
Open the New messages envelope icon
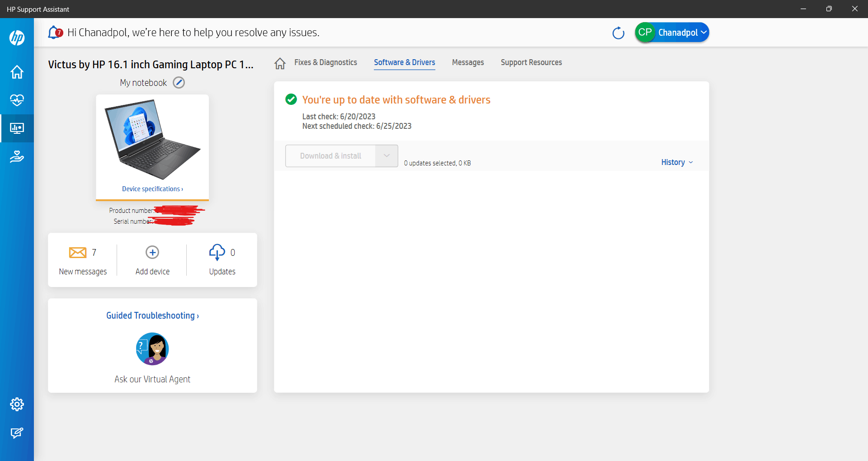click(78, 252)
